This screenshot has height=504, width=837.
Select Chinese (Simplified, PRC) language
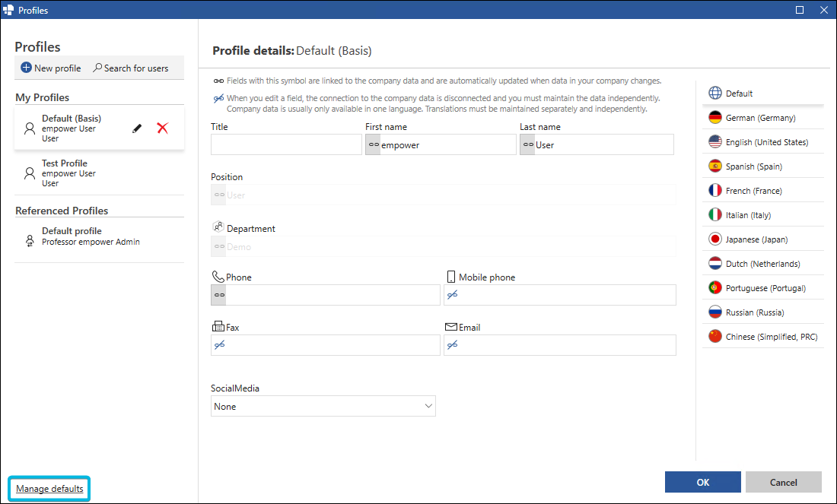coord(763,337)
